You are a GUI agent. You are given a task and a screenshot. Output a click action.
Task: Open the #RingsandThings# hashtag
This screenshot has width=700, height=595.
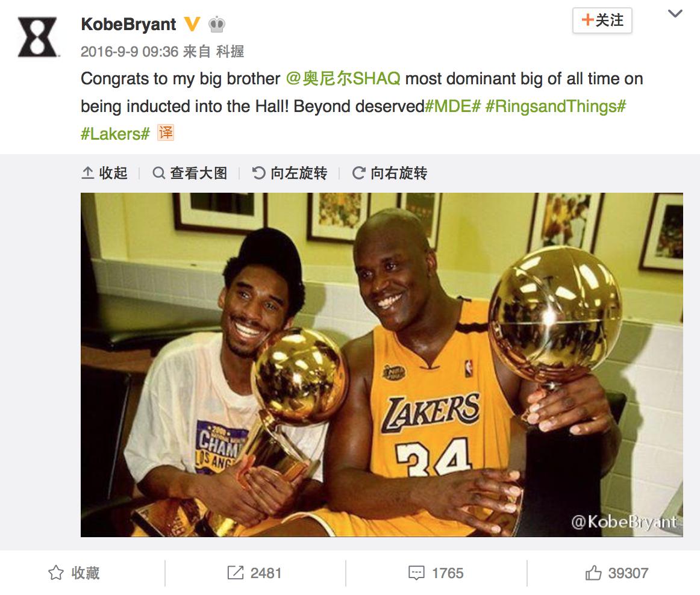(x=555, y=106)
